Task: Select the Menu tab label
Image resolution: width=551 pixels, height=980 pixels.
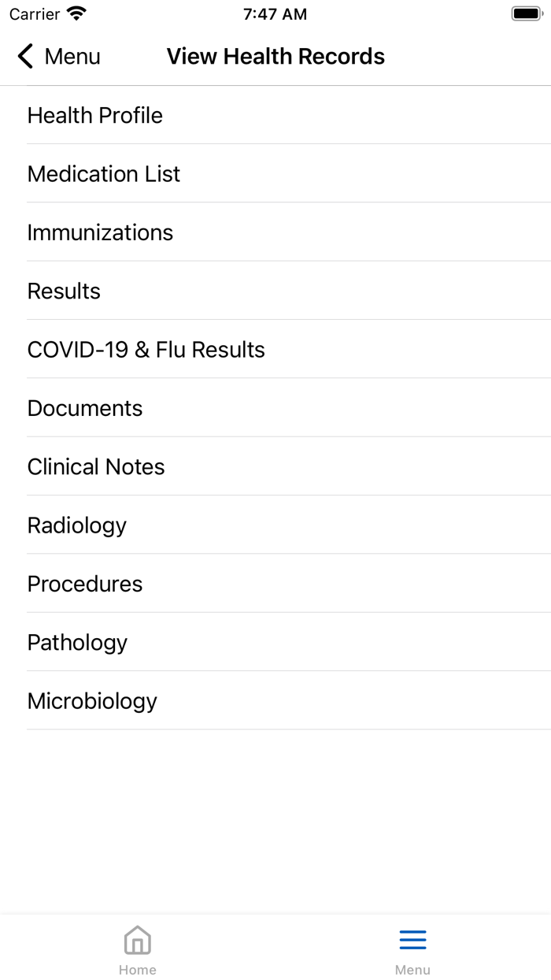Action: pos(412,970)
